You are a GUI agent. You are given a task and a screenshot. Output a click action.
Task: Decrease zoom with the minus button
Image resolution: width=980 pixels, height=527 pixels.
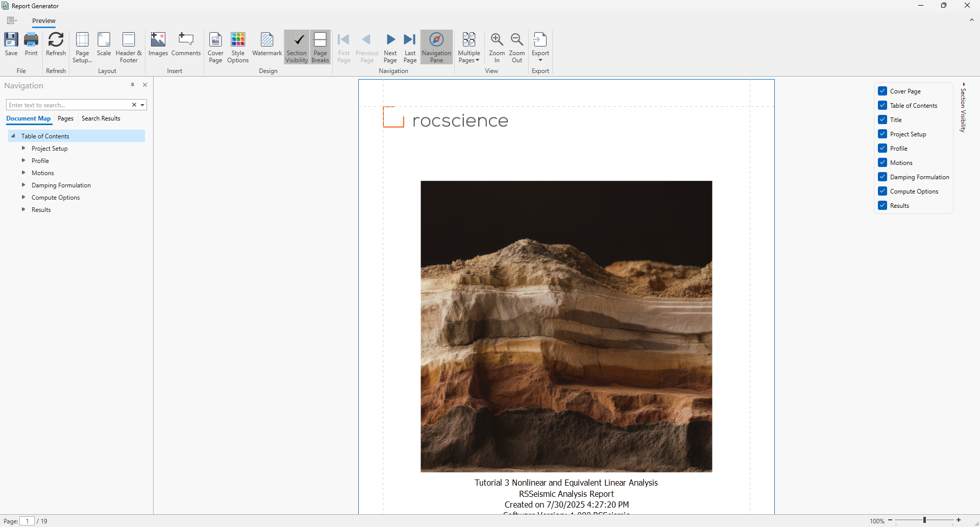[890, 520]
